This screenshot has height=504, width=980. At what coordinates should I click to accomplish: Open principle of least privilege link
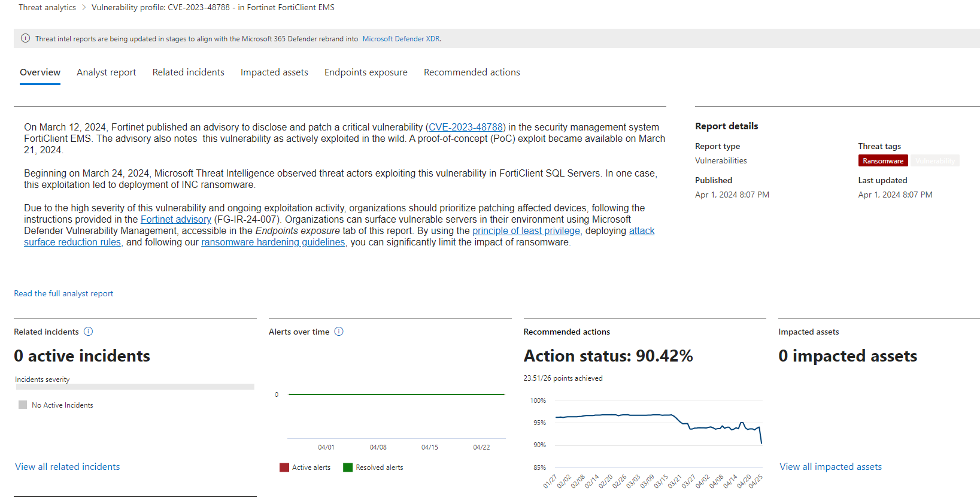pyautogui.click(x=526, y=231)
